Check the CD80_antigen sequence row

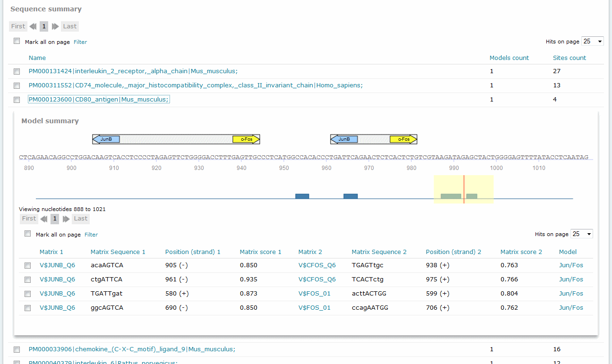17,100
